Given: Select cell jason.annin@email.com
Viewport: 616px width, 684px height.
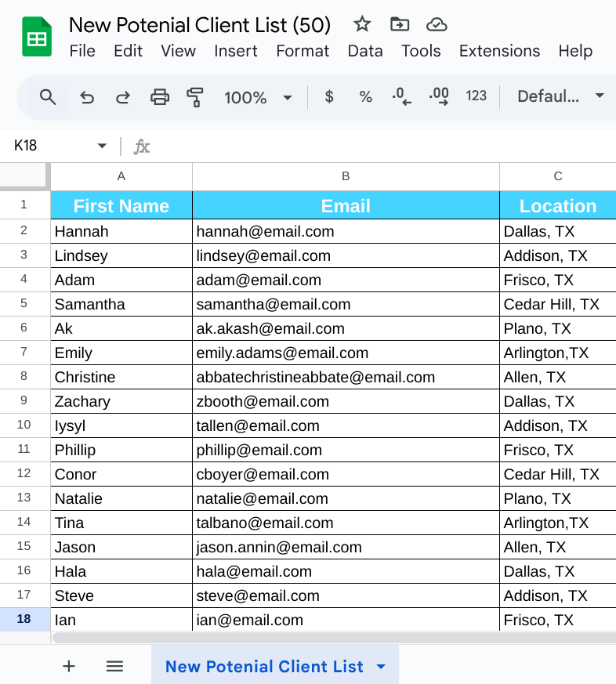Looking at the screenshot, I should (346, 547).
